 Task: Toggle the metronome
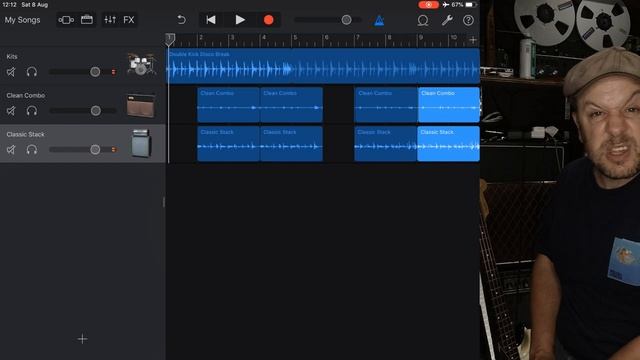379,20
